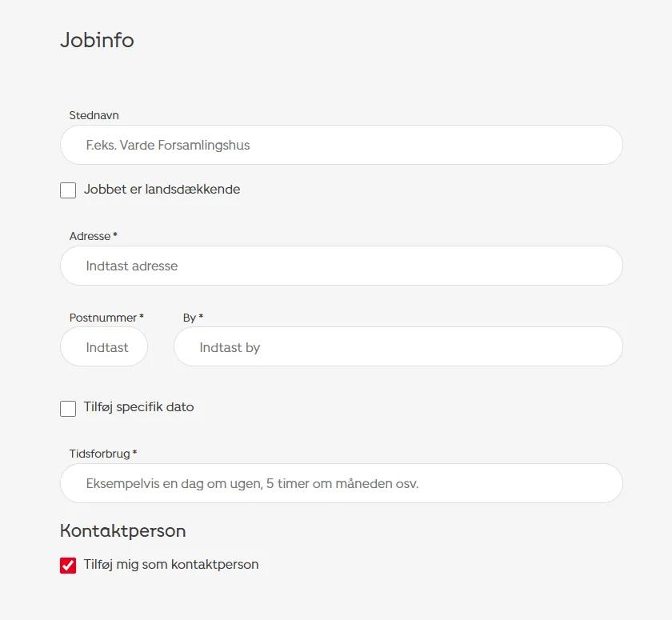Click the 'Tilføj specifik dato' label text
This screenshot has width=672, height=620.
click(138, 407)
